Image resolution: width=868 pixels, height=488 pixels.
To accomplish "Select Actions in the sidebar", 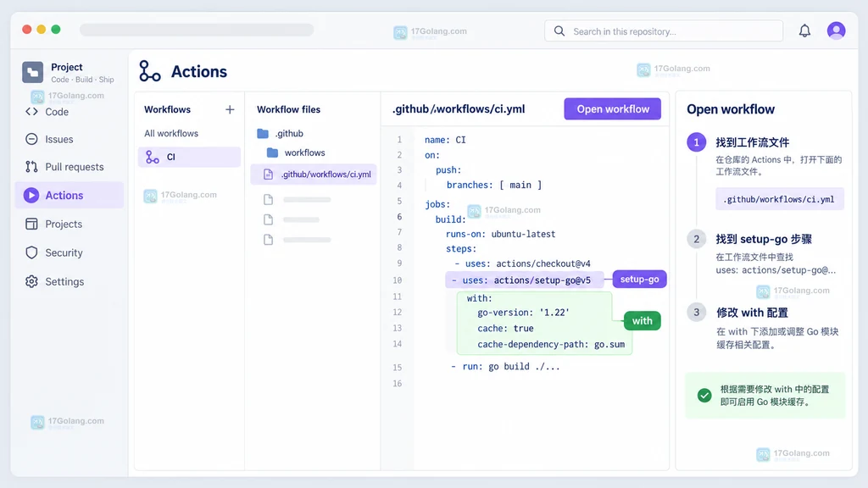I will pyautogui.click(x=70, y=196).
